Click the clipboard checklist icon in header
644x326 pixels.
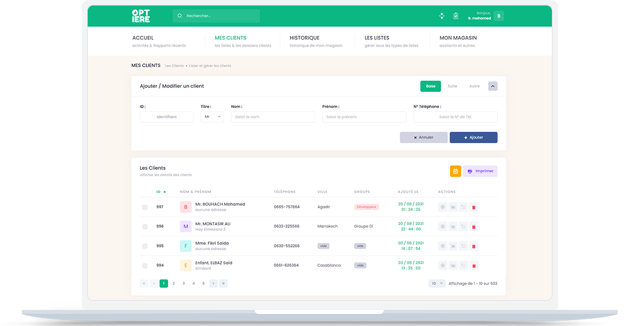(x=455, y=16)
